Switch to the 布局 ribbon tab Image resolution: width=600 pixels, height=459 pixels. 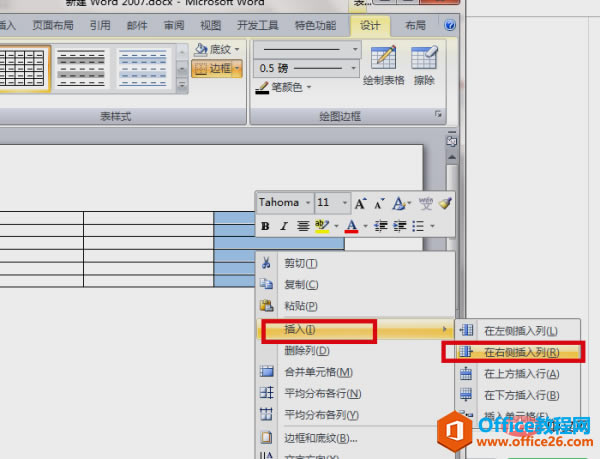(415, 26)
